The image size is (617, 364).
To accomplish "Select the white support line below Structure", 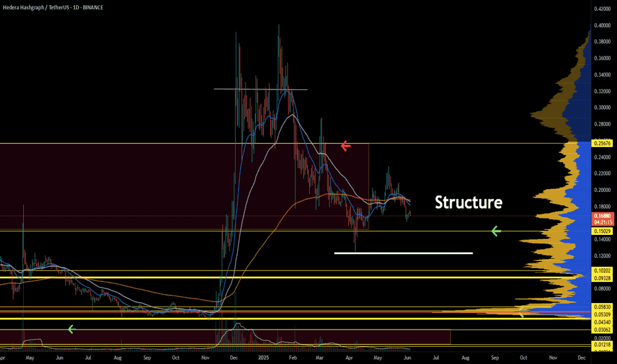I will [403, 253].
